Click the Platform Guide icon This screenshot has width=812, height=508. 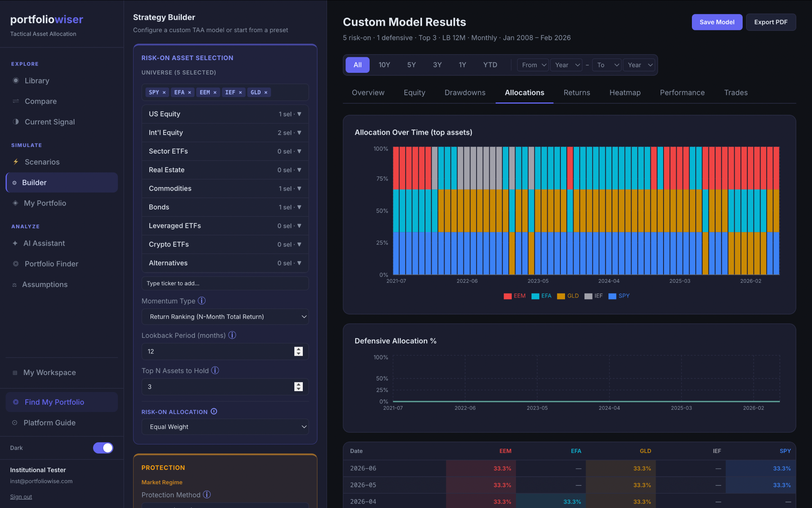[15, 422]
